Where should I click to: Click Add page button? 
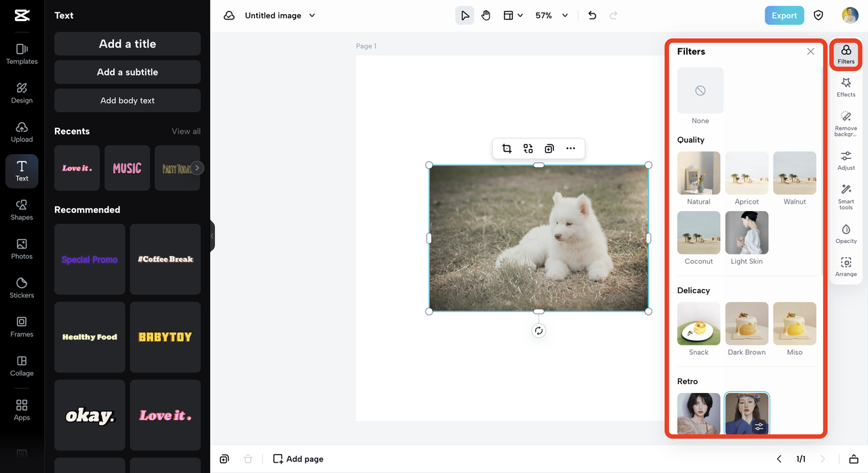pos(298,459)
